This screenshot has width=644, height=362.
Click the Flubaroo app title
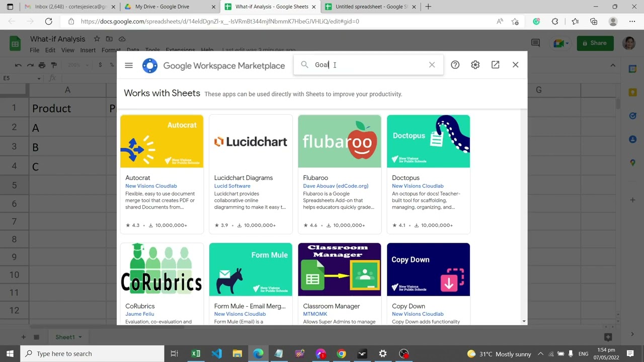[315, 178]
